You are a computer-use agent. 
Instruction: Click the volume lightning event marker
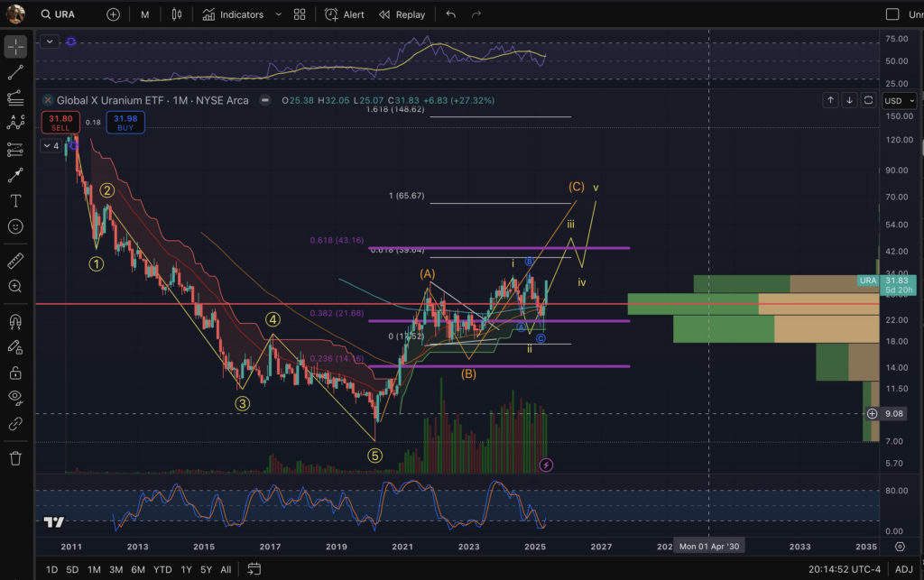(546, 465)
